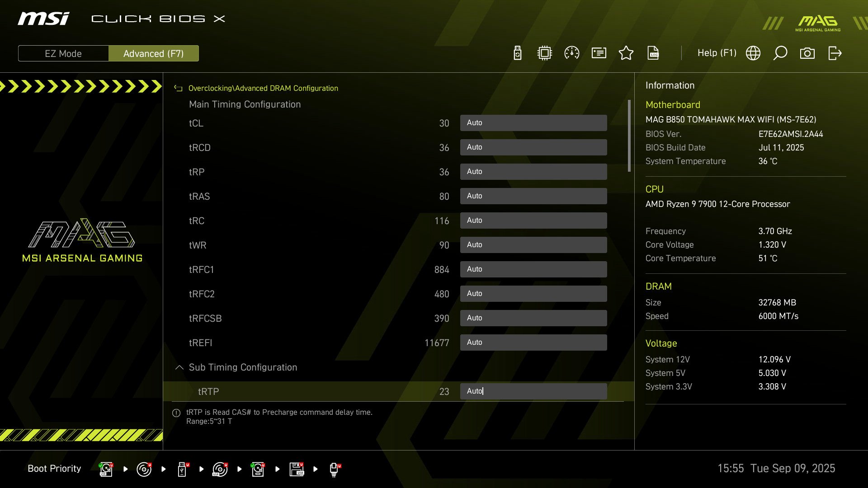This screenshot has height=488, width=868.
Task: Take a screenshot using camera icon
Action: click(808, 53)
